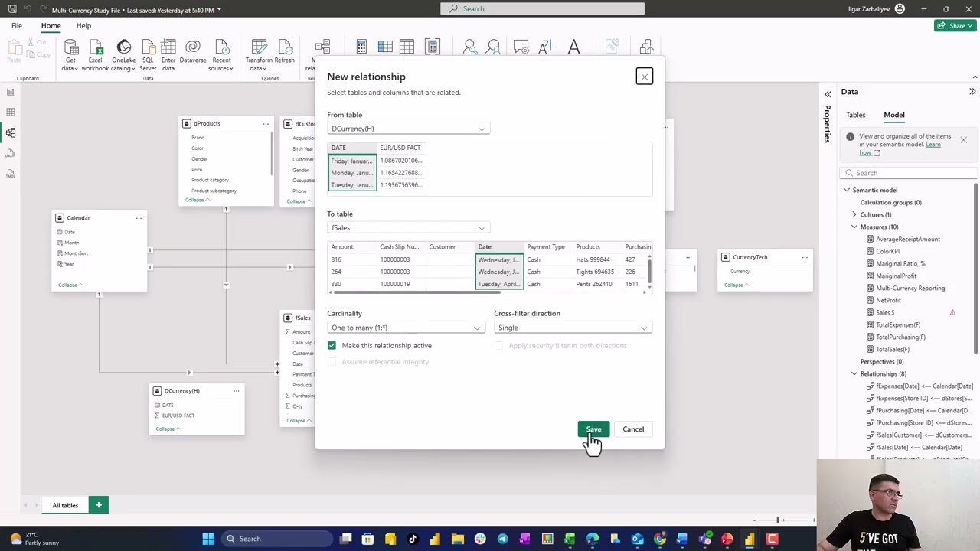Open the user account avatar icon
The width and height of the screenshot is (980, 551).
[x=900, y=8]
